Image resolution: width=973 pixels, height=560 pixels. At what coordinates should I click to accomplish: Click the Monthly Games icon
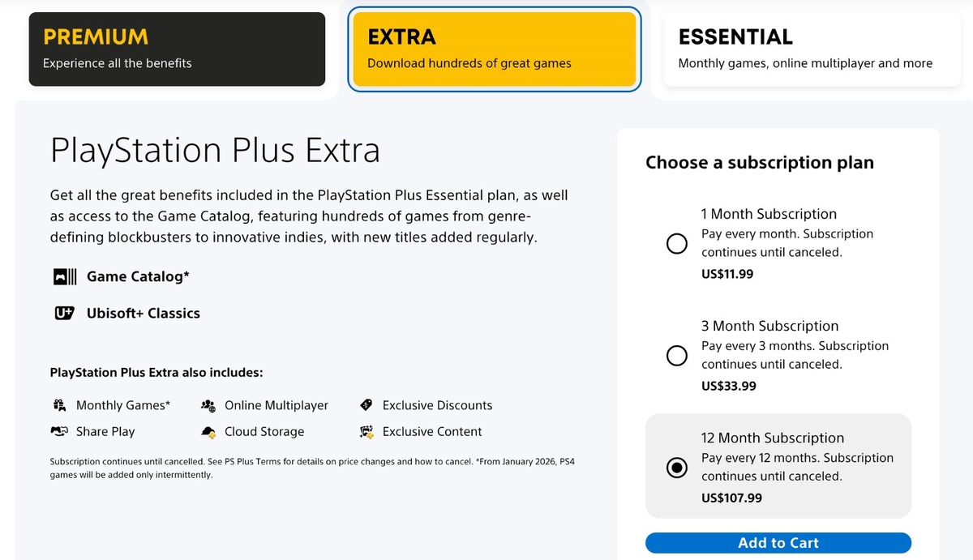(x=59, y=405)
